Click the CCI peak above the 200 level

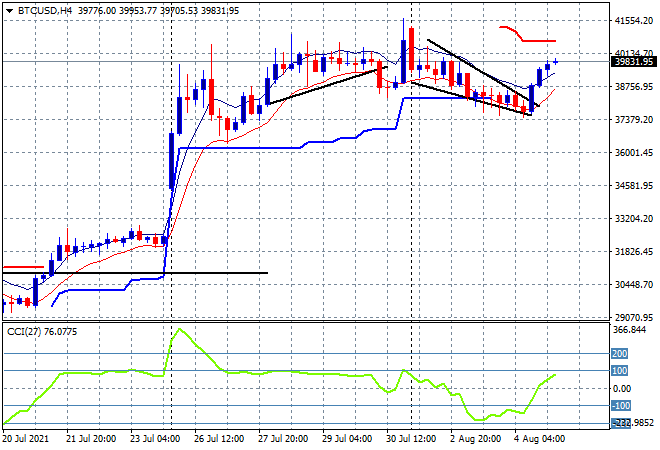180,330
